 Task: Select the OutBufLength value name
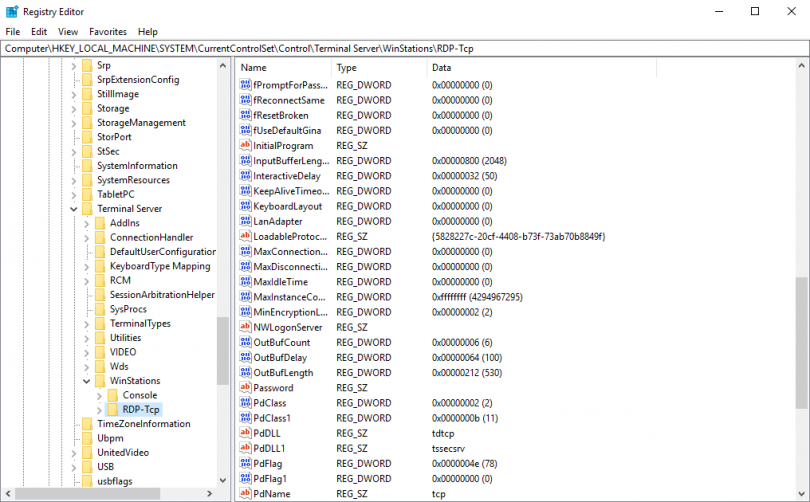[283, 372]
